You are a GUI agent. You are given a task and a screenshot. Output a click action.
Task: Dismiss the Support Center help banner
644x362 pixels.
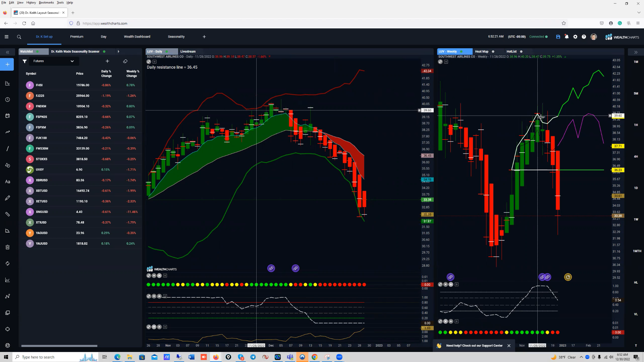point(509,346)
